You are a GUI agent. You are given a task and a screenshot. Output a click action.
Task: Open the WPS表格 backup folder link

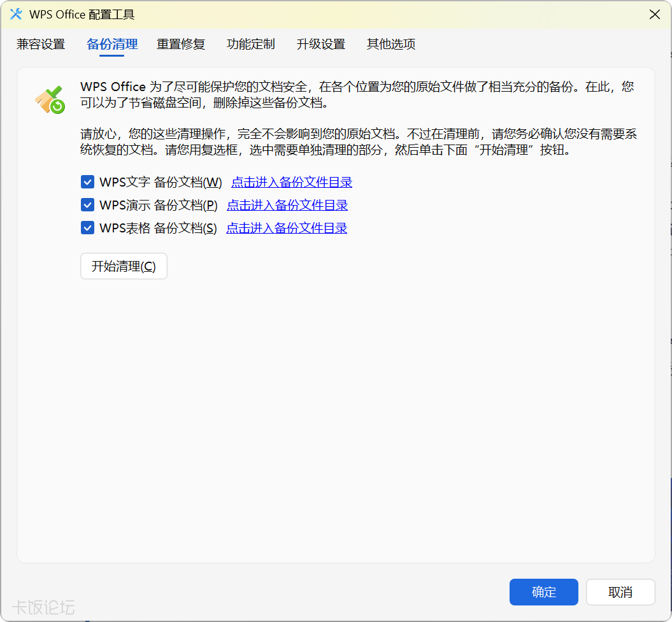[287, 227]
